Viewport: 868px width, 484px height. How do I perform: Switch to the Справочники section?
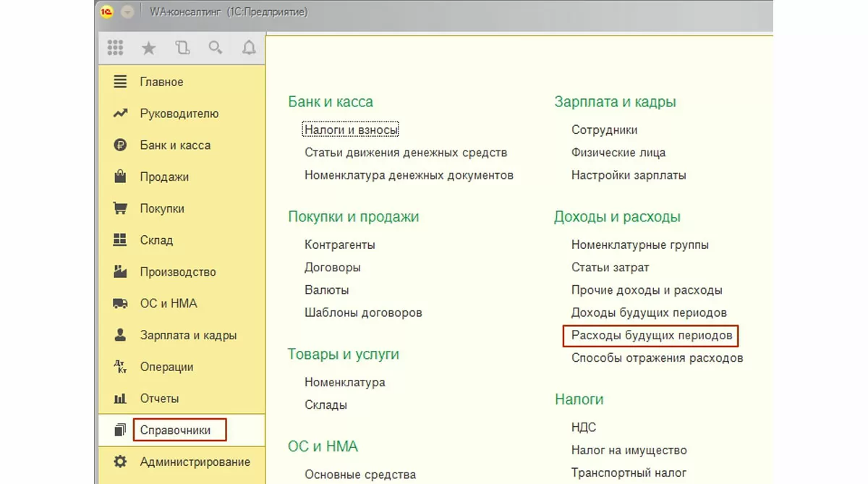pyautogui.click(x=176, y=430)
